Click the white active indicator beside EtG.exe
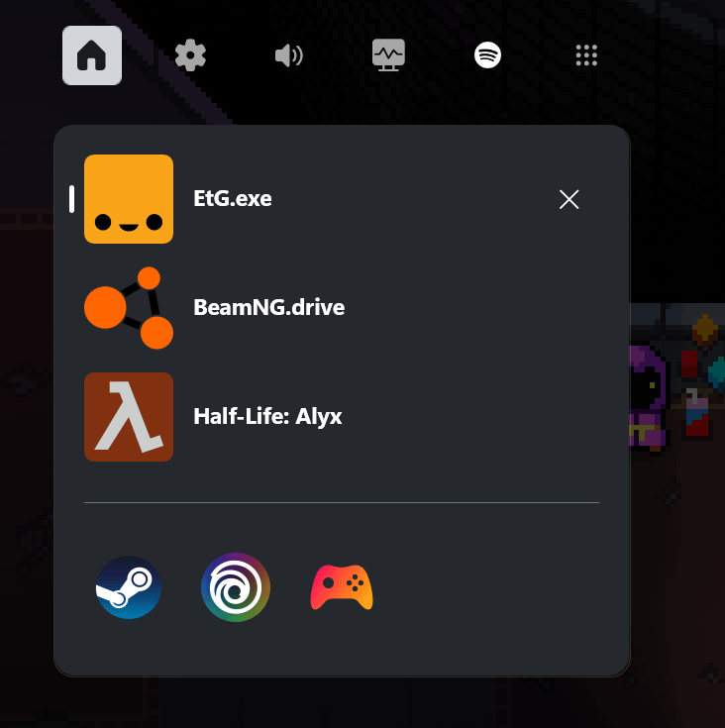Viewport: 725px width, 728px height. [x=71, y=199]
